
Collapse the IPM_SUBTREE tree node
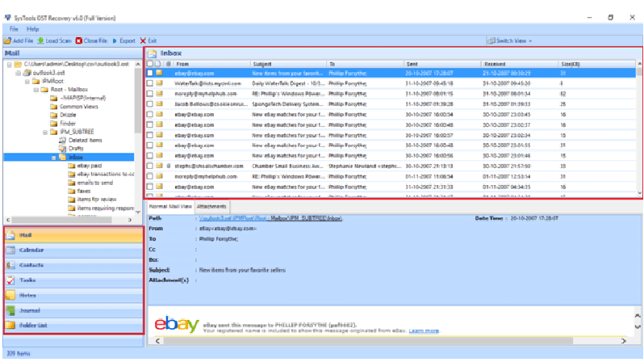click(45, 132)
